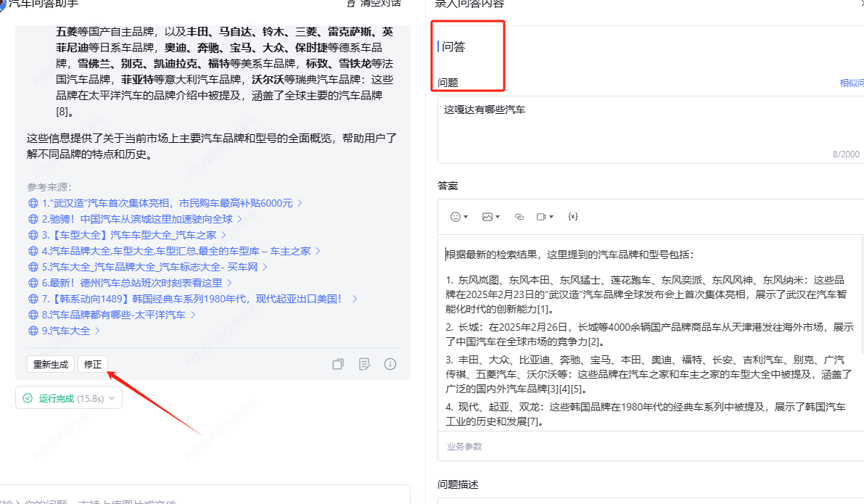Click the 重新生成 regenerate button
Screen dimensions: 864x504
coord(51,364)
